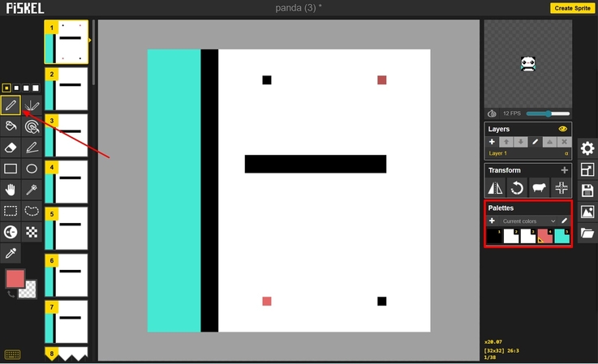Open the Preferences gear panel
This screenshot has width=598, height=364.
click(587, 148)
